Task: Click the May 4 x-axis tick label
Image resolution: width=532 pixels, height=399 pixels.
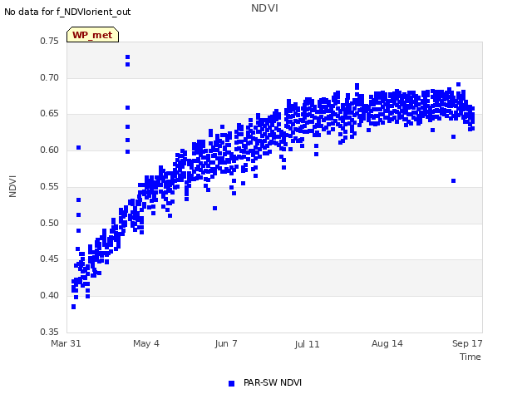Action: 146,343
